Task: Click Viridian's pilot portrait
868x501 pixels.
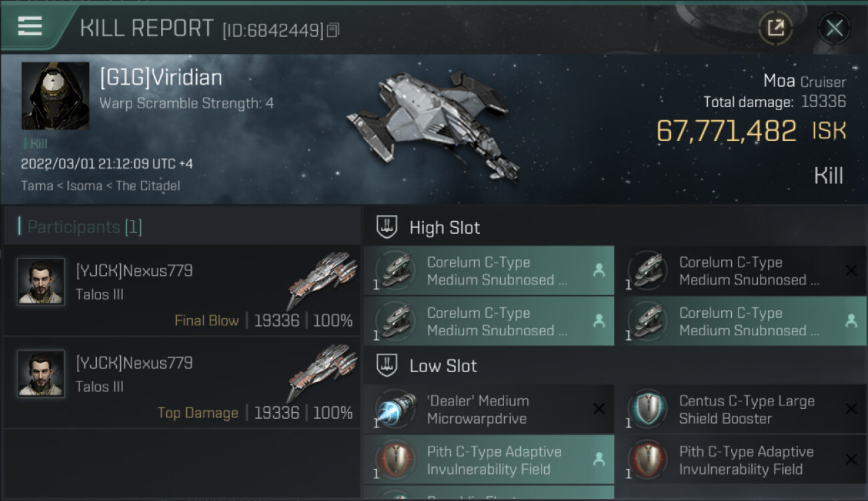Action: pyautogui.click(x=55, y=96)
